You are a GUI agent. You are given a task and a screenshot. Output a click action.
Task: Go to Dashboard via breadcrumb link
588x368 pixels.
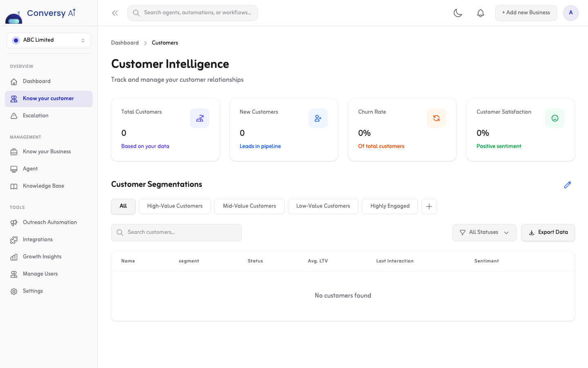(x=125, y=43)
